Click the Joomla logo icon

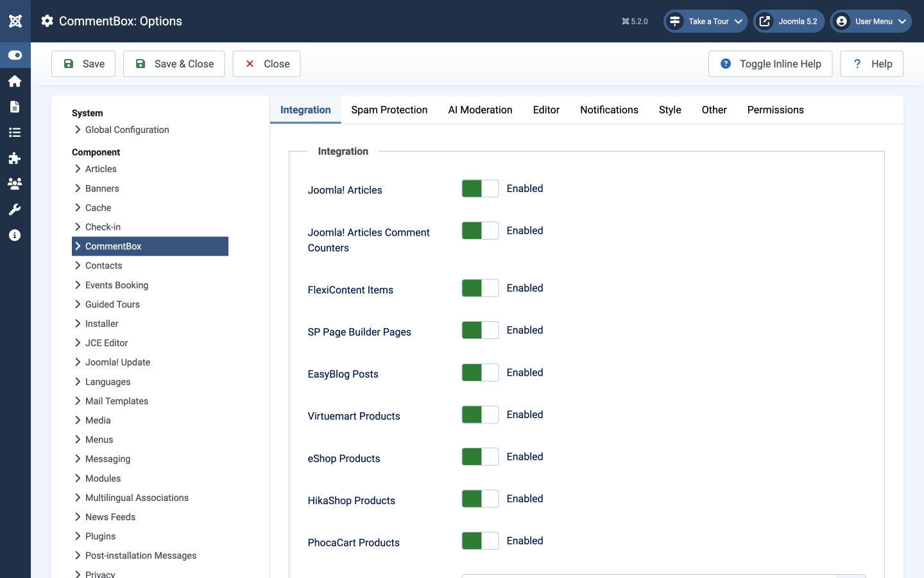pyautogui.click(x=15, y=21)
